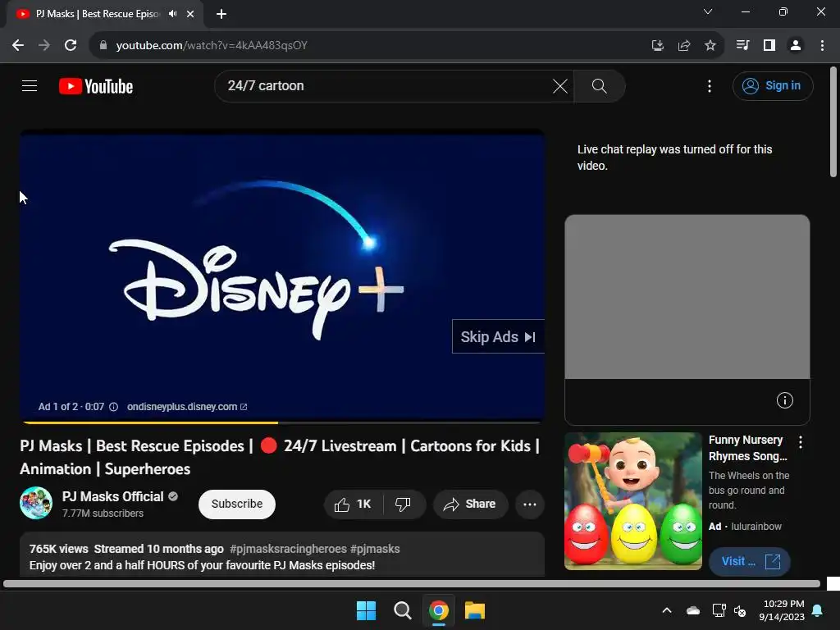The image size is (840, 630).
Task: Click the Sign in button
Action: tap(773, 85)
